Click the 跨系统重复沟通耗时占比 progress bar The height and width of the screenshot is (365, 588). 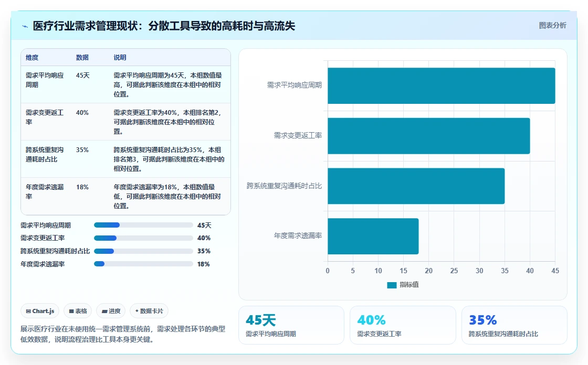click(x=143, y=251)
